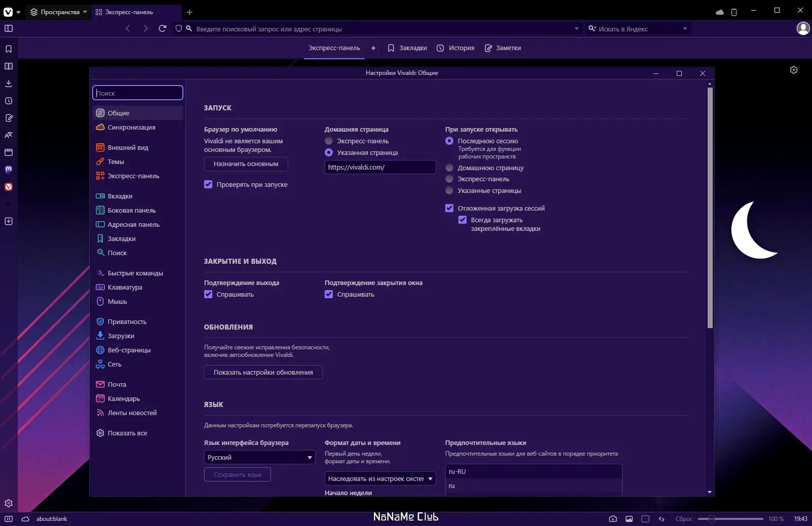
Task: Go back to the previous page
Action: pos(128,28)
